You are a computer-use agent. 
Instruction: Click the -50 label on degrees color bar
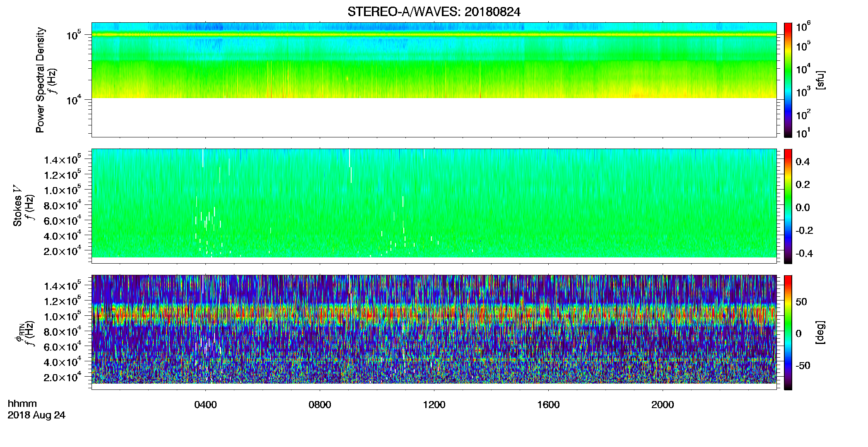(803, 365)
